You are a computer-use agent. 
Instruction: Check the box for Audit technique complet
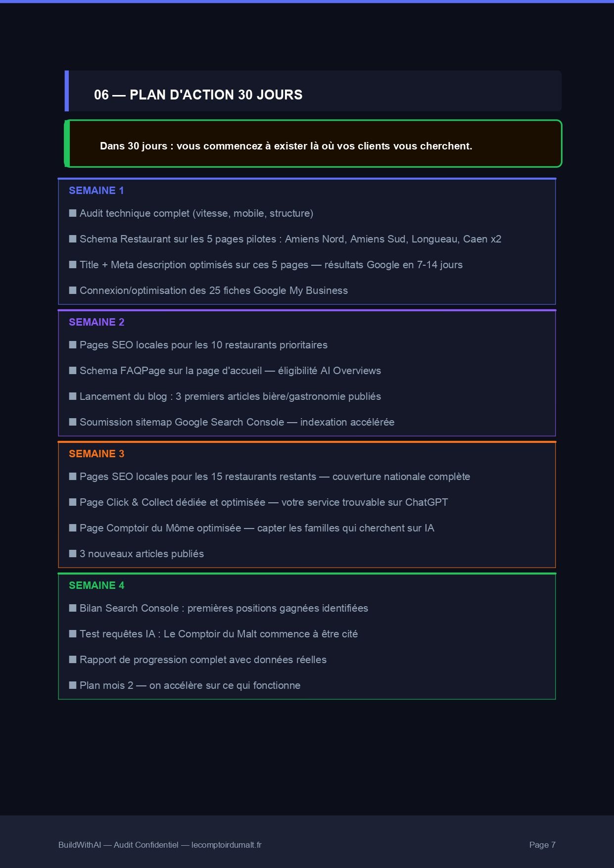[x=73, y=213]
